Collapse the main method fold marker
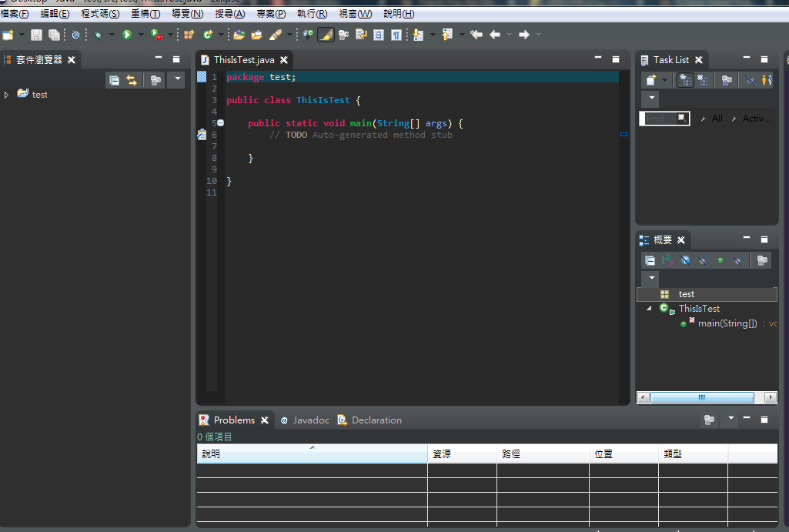Viewport: 789px width, 532px height. [x=220, y=123]
